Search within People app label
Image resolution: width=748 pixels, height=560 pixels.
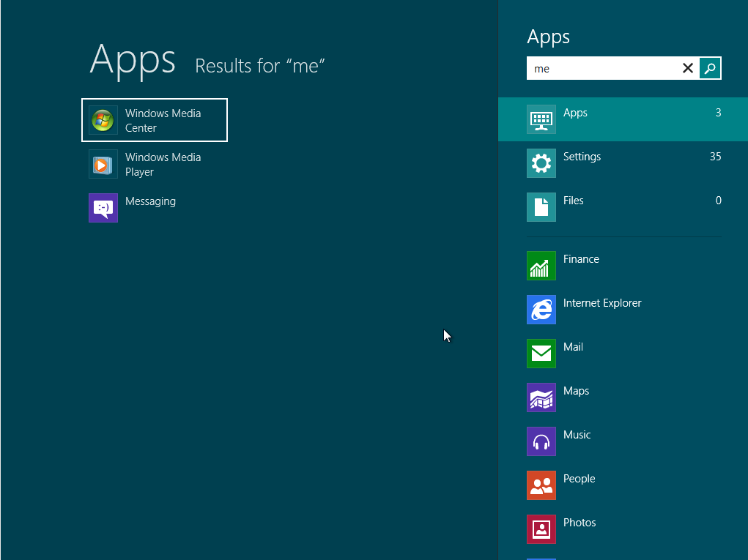[x=579, y=479]
